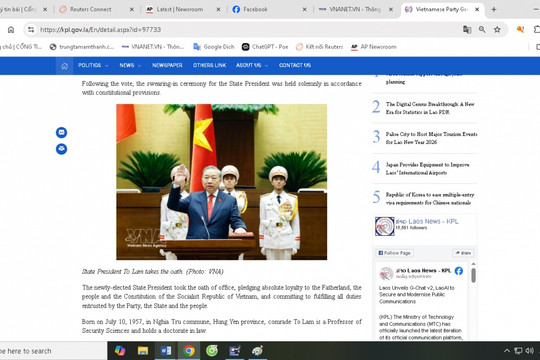Click the orange extension icon beside the bookmark star
This screenshot has width=540, height=360.
pyautogui.click(x=520, y=30)
